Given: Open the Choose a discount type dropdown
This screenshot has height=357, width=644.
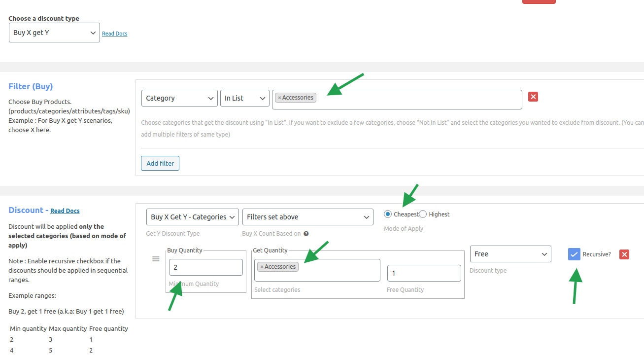Looking at the screenshot, I should point(54,33).
